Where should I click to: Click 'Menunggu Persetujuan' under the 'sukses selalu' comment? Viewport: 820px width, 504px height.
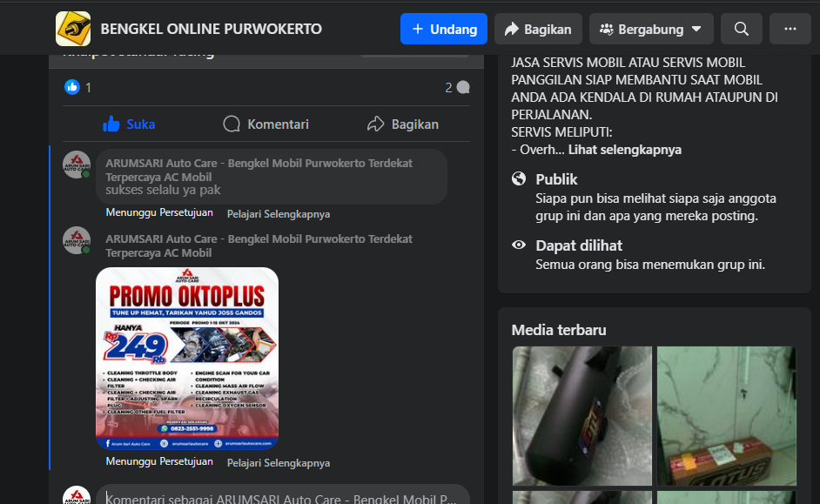159,212
